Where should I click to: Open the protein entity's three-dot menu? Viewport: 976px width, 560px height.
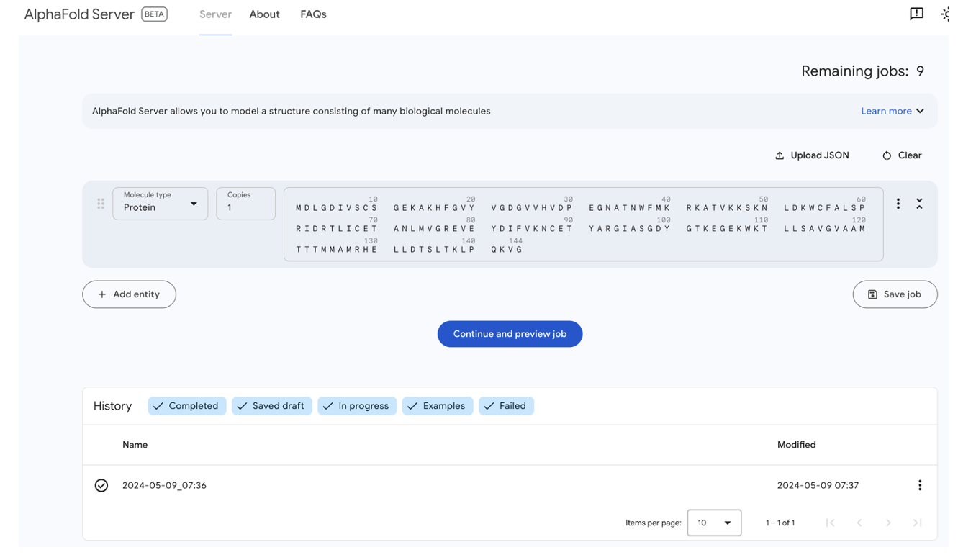(898, 204)
